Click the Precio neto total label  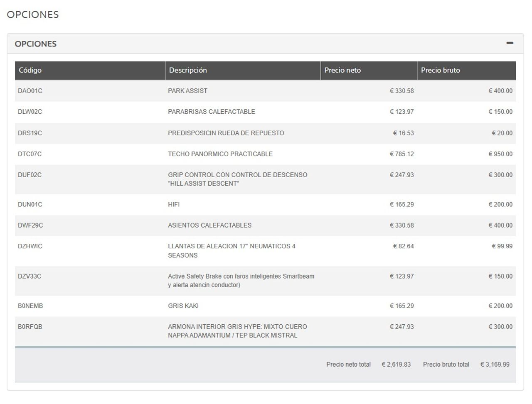348,365
